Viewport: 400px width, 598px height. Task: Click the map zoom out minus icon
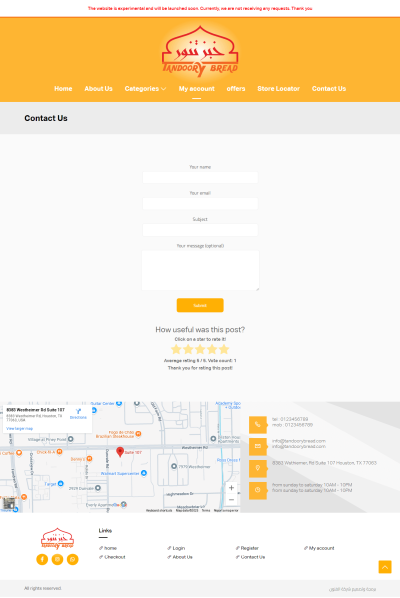tap(231, 499)
